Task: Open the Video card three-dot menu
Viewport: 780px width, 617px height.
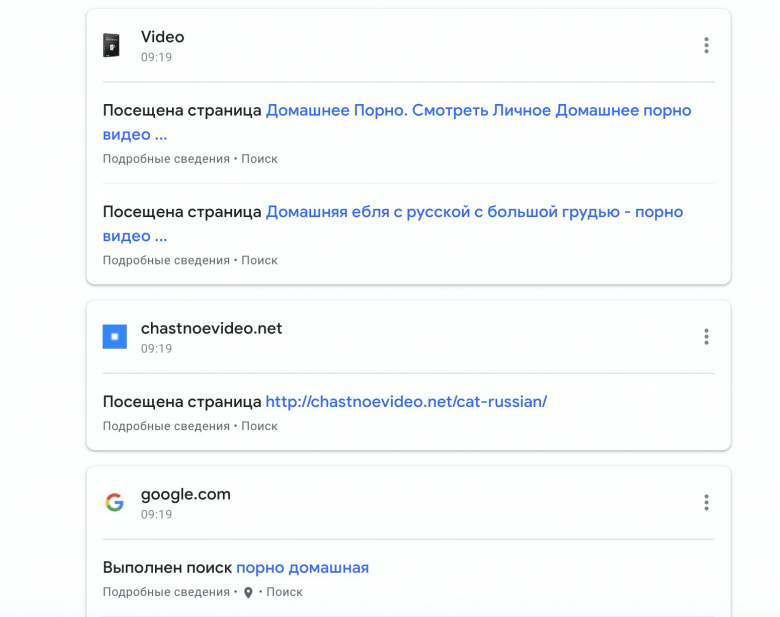Action: click(x=706, y=45)
